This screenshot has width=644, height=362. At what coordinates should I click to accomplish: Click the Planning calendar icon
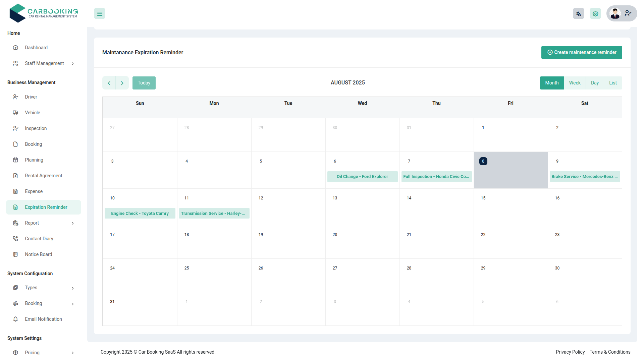click(x=16, y=160)
